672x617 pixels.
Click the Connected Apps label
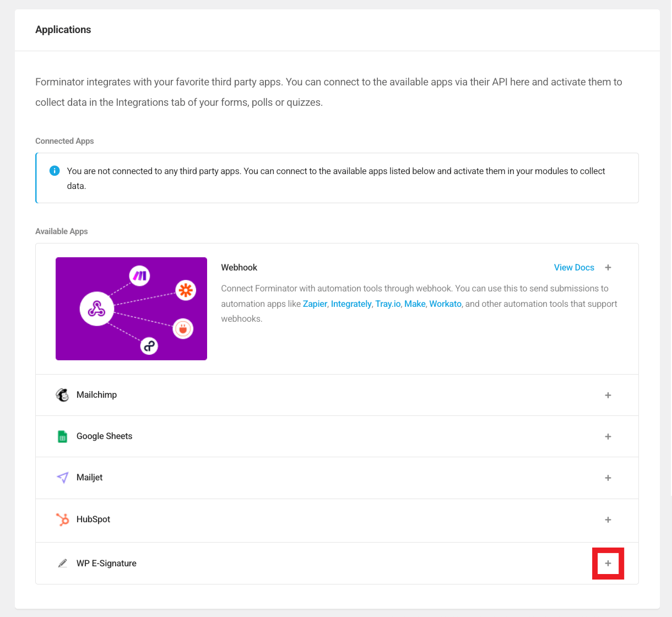[64, 141]
